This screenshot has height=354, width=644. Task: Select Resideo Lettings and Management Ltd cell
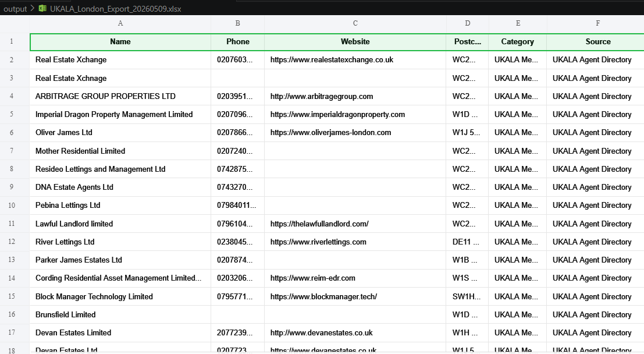120,169
